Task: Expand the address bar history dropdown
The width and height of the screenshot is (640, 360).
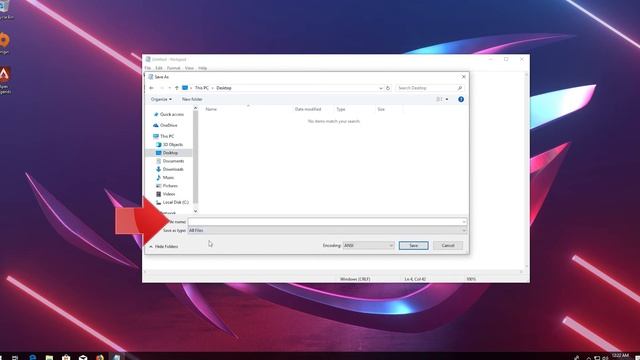Action: pos(381,88)
